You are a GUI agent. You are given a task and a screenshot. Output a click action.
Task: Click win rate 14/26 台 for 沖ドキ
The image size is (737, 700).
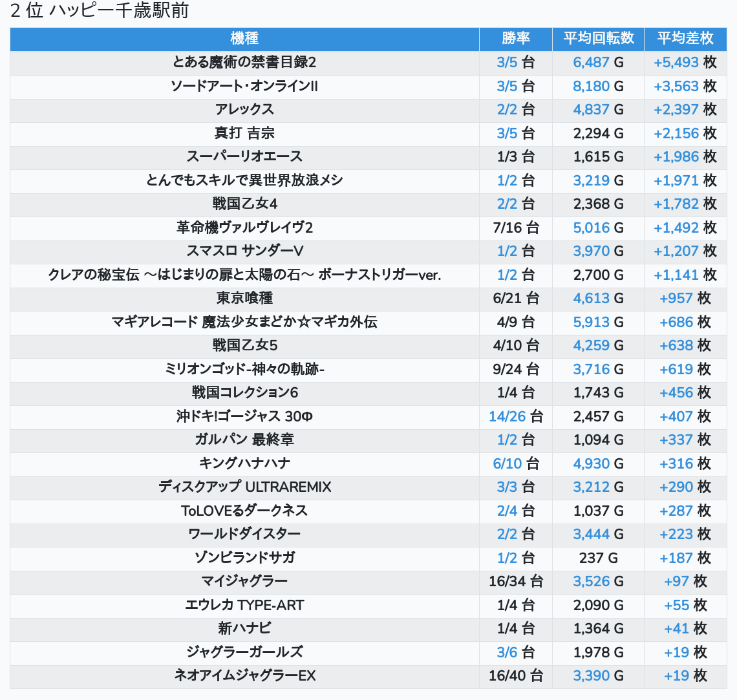click(x=516, y=416)
